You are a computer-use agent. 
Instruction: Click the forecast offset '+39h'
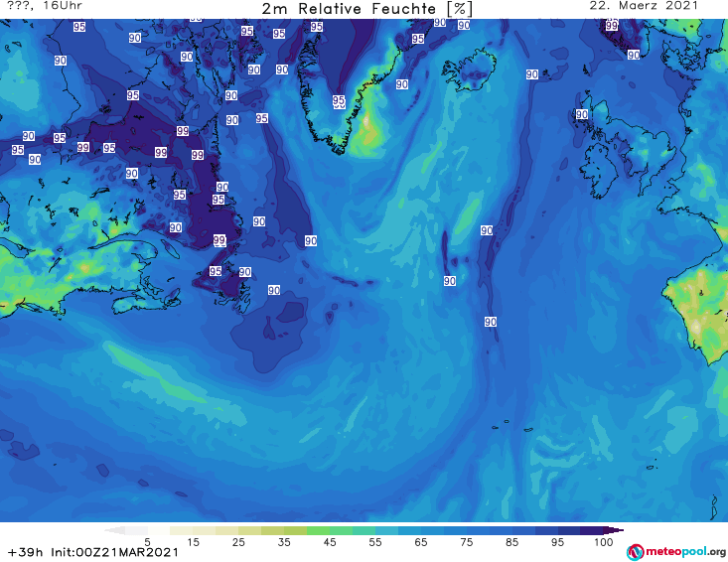(x=25, y=552)
